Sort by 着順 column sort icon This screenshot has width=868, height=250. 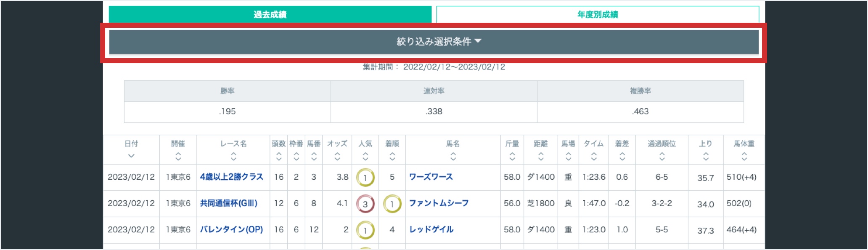coord(392,157)
